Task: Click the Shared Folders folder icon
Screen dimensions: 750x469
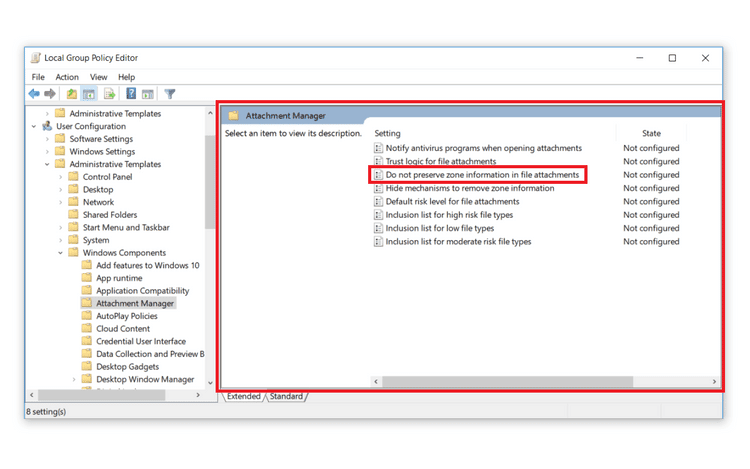Action: coord(73,215)
